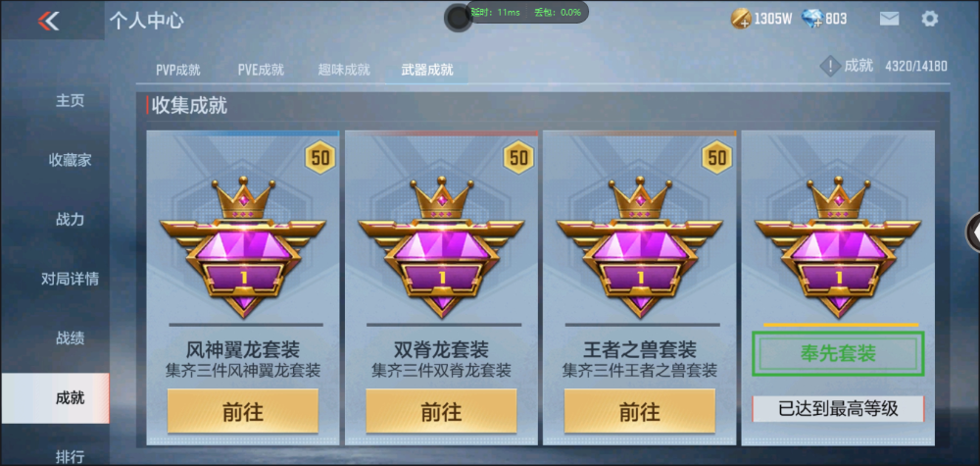Click the achievement info exclamation icon
This screenshot has height=466, width=980.
(x=829, y=66)
